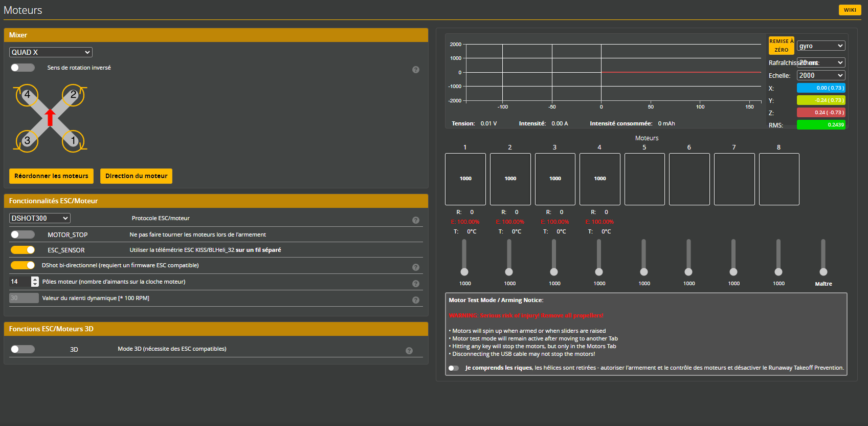This screenshot has width=868, height=426.
Task: Click 'Réordonner les moteurs' button
Action: coord(51,176)
